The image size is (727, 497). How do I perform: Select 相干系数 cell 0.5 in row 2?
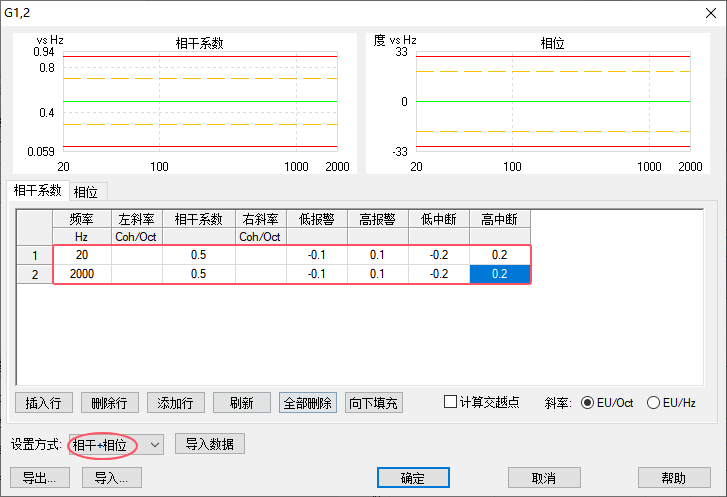coord(199,274)
